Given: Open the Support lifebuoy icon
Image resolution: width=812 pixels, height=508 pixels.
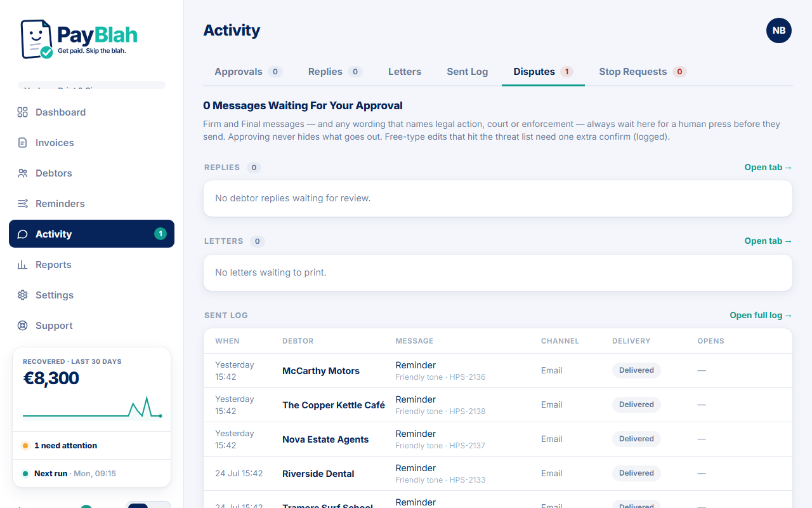Looking at the screenshot, I should tap(23, 326).
